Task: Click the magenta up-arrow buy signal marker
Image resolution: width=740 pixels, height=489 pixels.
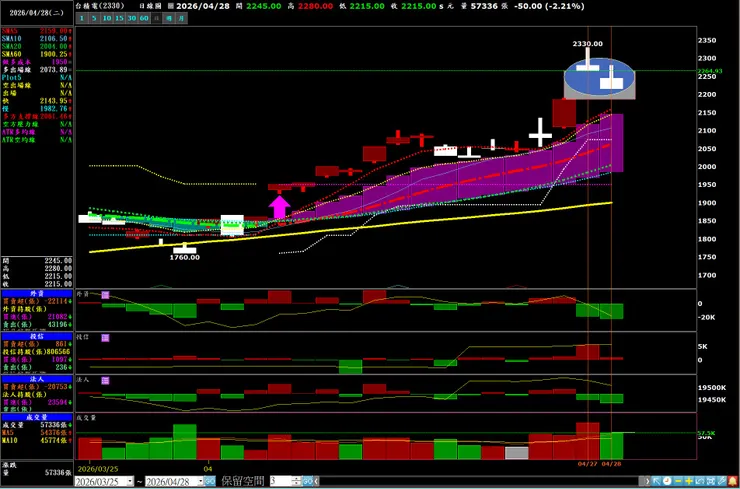Action: tap(279, 207)
